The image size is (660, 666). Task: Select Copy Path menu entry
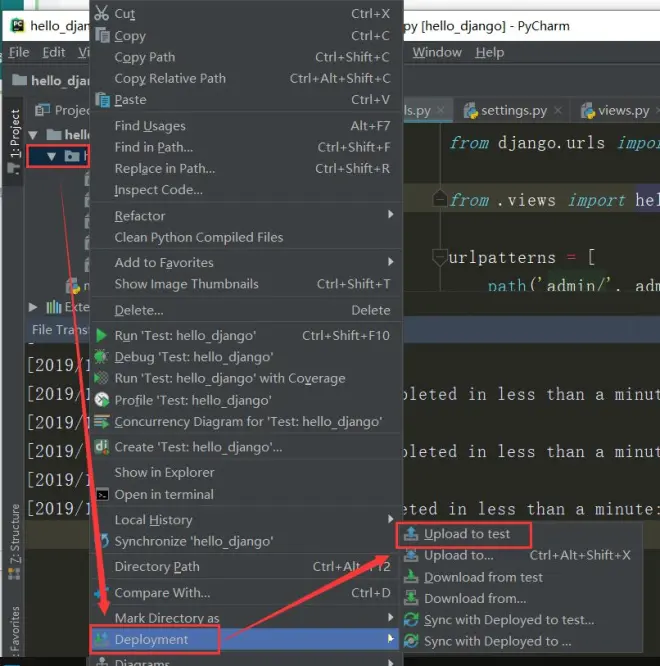(x=246, y=57)
